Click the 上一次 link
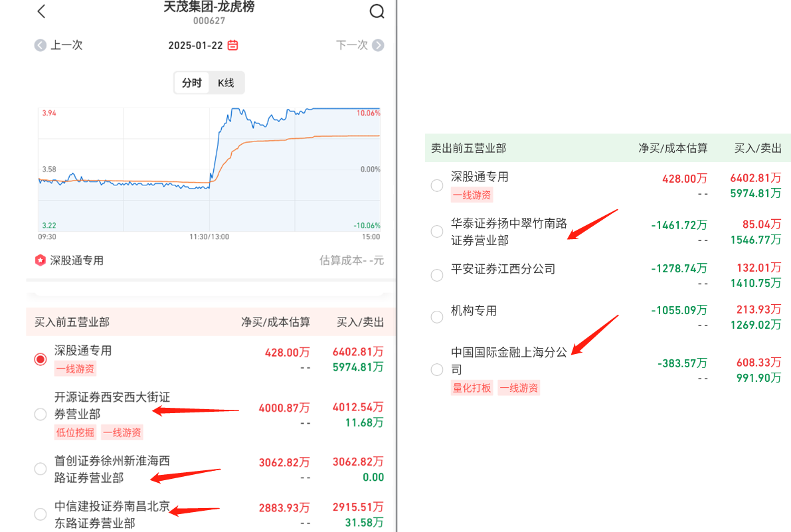This screenshot has height=532, width=791. 66,45
